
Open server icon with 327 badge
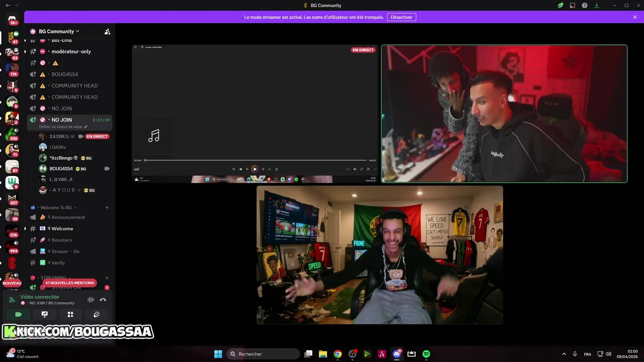[x=12, y=199]
